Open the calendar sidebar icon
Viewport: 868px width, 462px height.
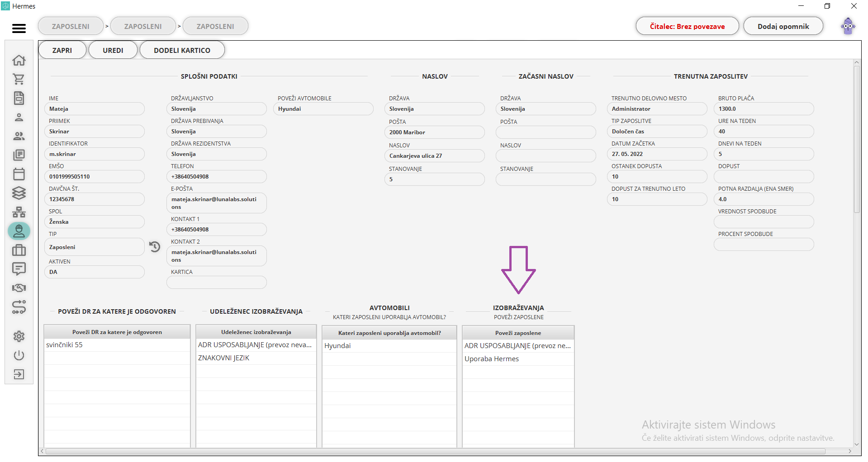(19, 174)
